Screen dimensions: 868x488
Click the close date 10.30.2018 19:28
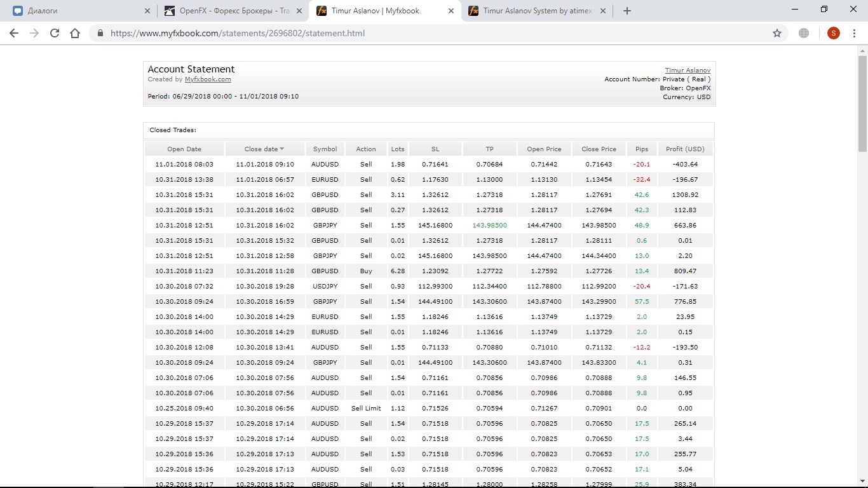264,287
